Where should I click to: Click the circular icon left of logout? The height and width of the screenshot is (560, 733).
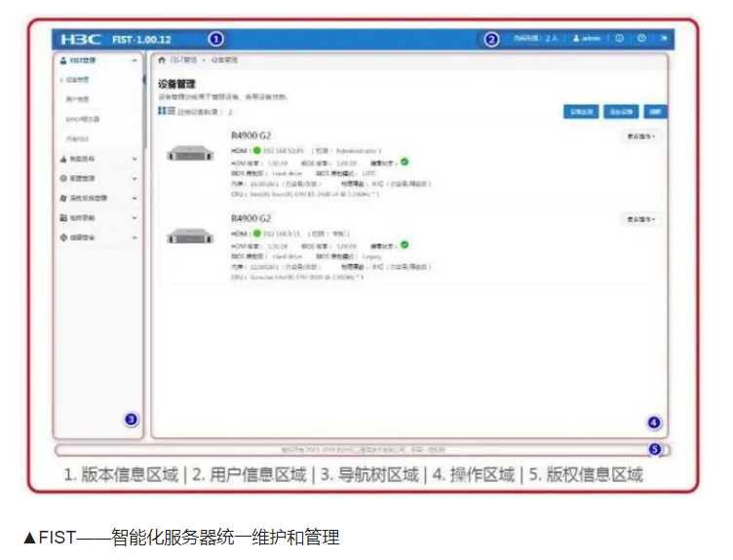641,38
